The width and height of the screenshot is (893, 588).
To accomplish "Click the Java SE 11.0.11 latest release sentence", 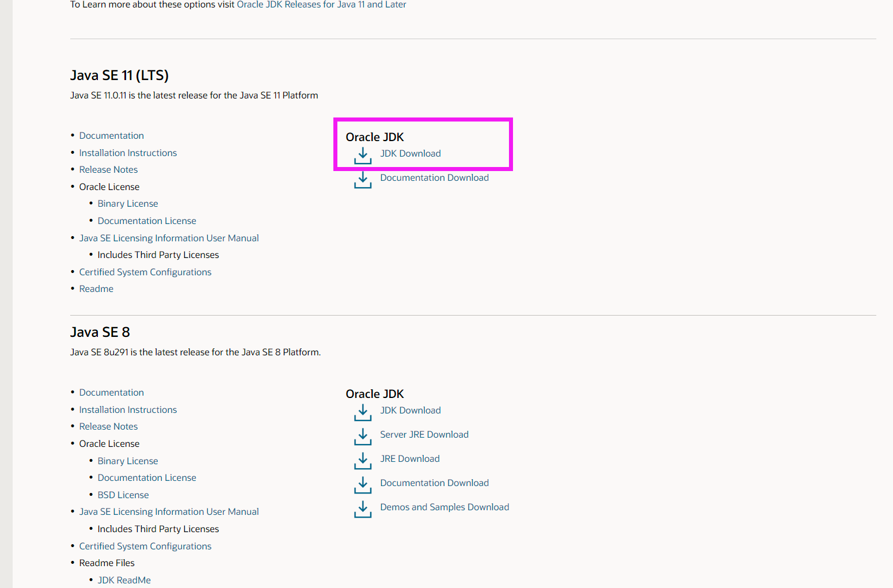I will click(x=194, y=96).
